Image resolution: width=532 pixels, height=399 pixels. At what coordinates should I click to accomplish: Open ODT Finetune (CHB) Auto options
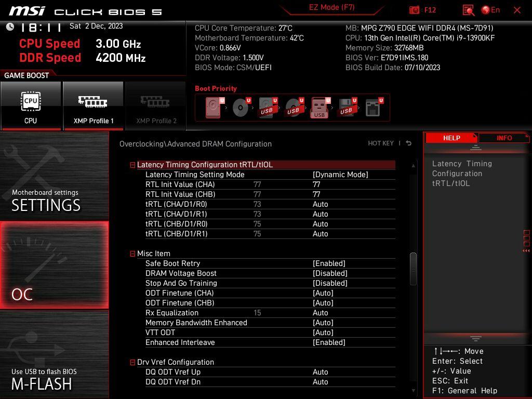(x=323, y=303)
